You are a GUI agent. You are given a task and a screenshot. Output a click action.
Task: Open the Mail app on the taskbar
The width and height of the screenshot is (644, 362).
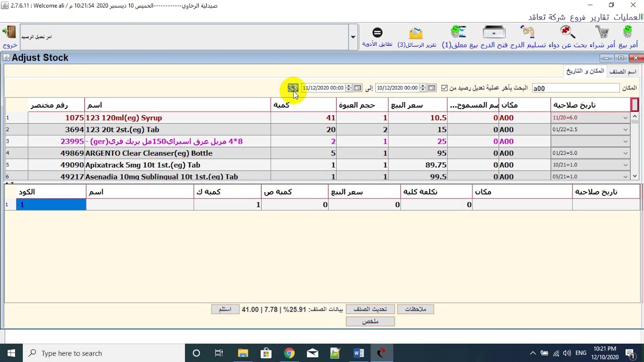click(312, 353)
